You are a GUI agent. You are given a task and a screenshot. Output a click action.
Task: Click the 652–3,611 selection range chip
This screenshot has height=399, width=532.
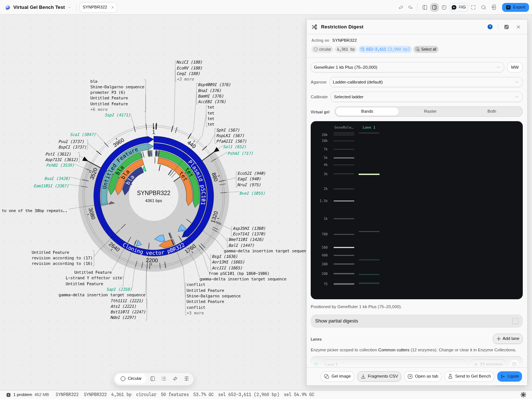[385, 49]
